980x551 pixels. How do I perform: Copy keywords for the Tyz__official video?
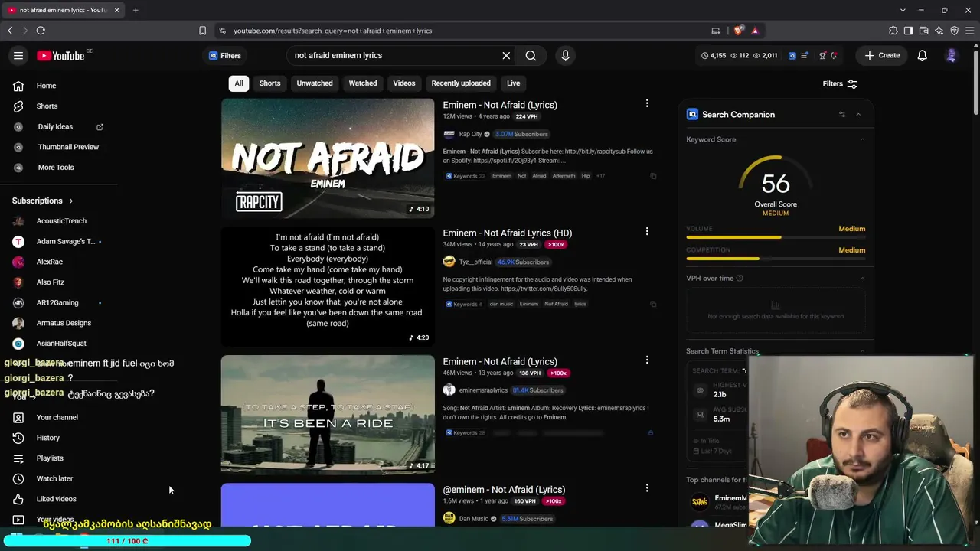tap(653, 304)
